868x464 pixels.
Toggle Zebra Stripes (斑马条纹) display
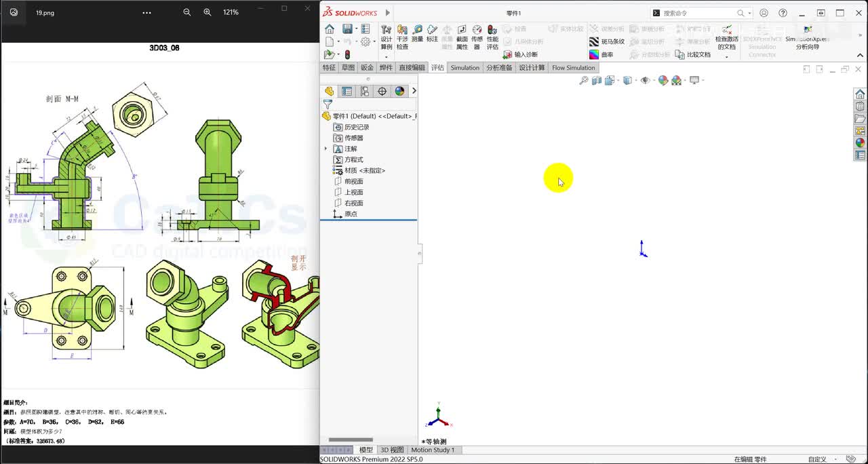point(607,41)
